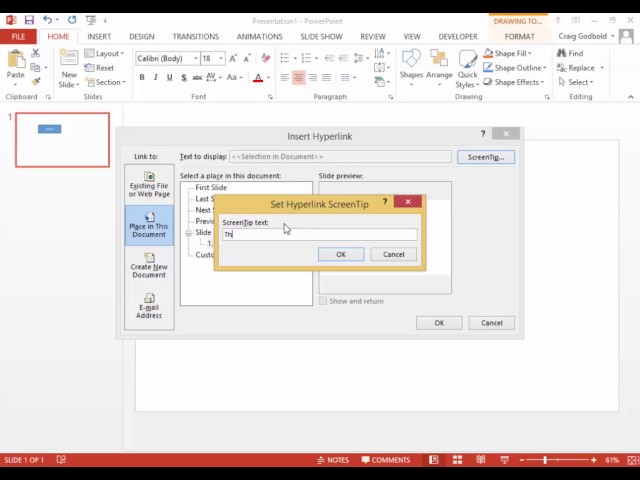Click Decrease Font Size icon
Viewport: 640px width, 480px height.
[247, 58]
